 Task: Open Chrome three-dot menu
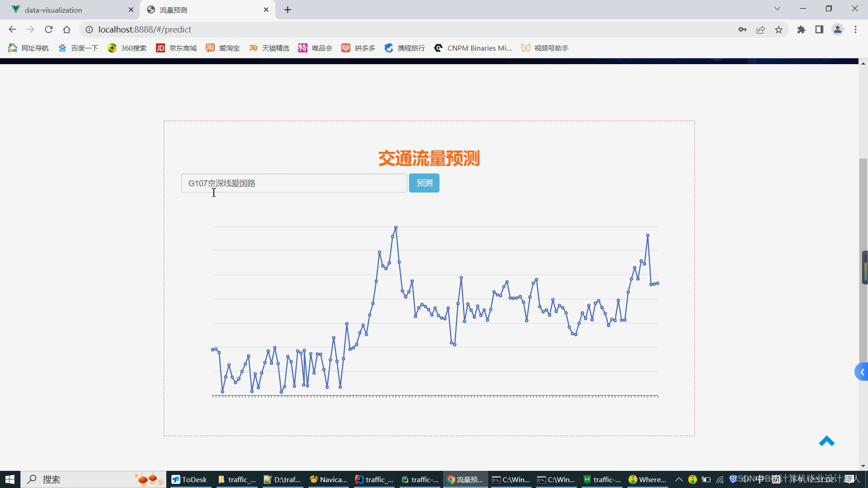855,29
